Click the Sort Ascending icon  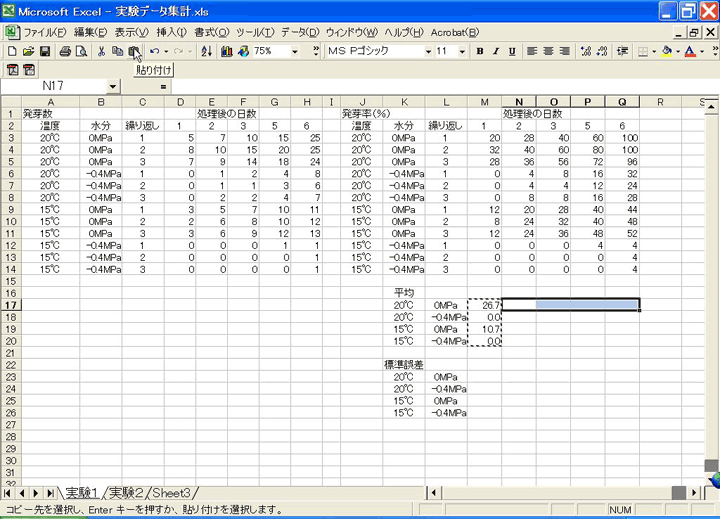[x=207, y=51]
